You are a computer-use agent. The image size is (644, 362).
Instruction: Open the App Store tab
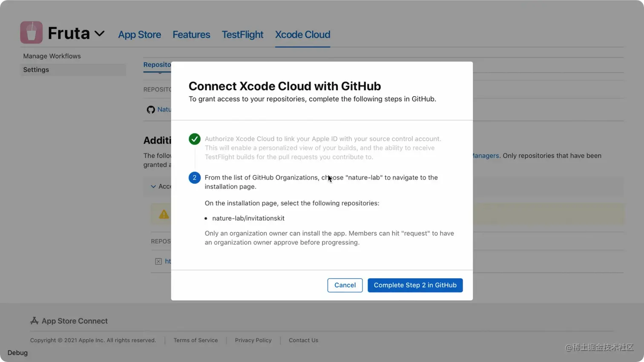[139, 34]
